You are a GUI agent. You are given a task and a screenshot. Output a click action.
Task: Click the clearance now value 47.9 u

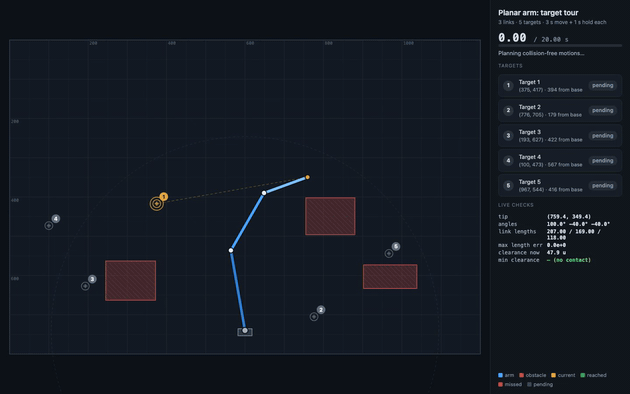pyautogui.click(x=556, y=253)
